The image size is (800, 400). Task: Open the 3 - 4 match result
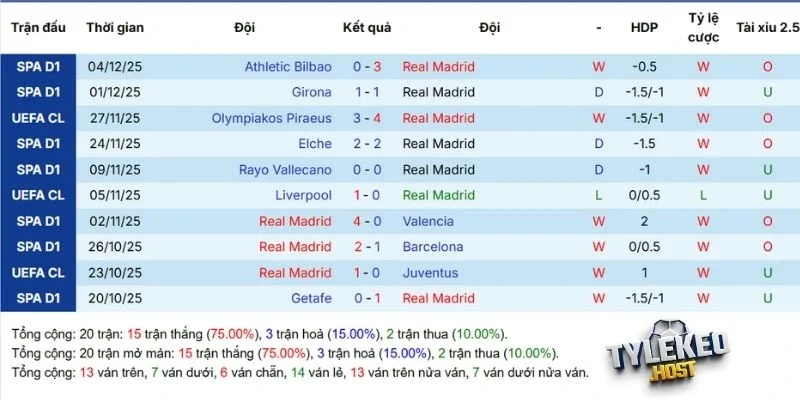point(367,118)
